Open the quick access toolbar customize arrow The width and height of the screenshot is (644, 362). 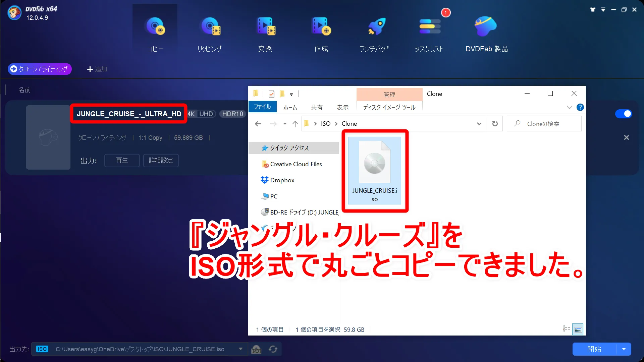click(291, 94)
